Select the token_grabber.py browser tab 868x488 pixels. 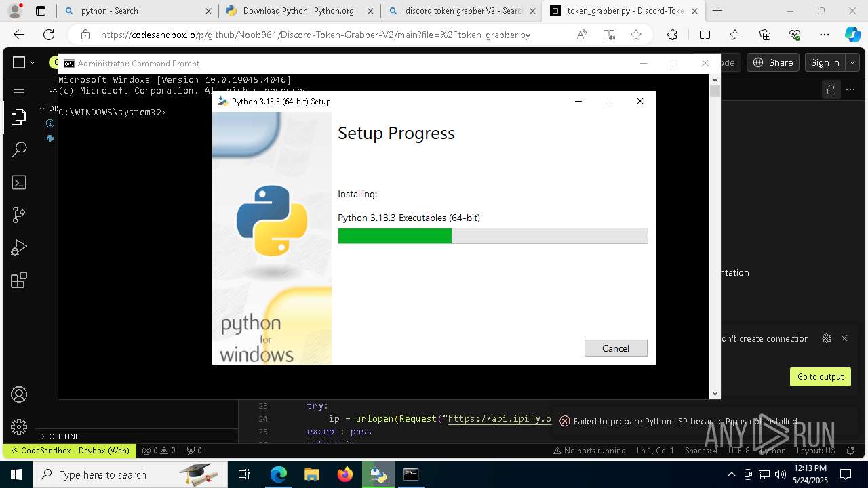coord(624,11)
